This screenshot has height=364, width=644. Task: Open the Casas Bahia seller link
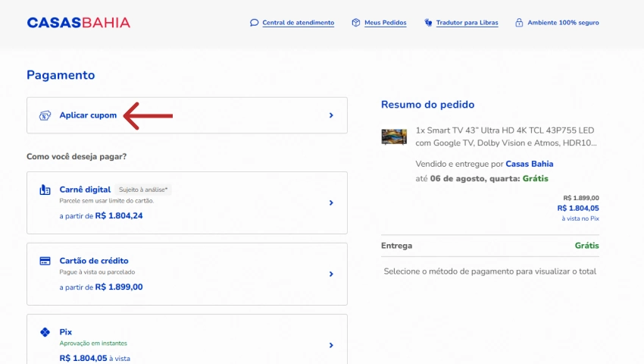tap(529, 164)
